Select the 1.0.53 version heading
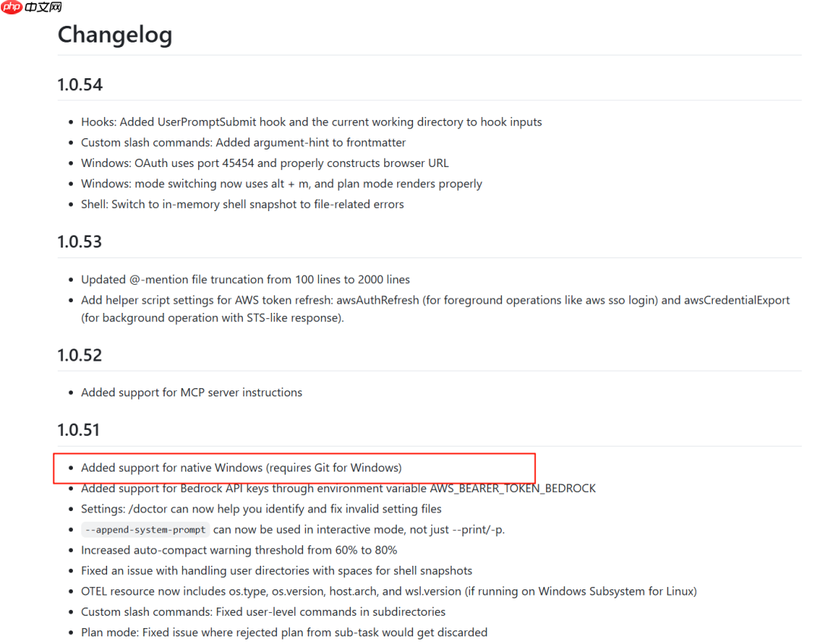Viewport: 820px width, 644px height. pyautogui.click(x=80, y=241)
